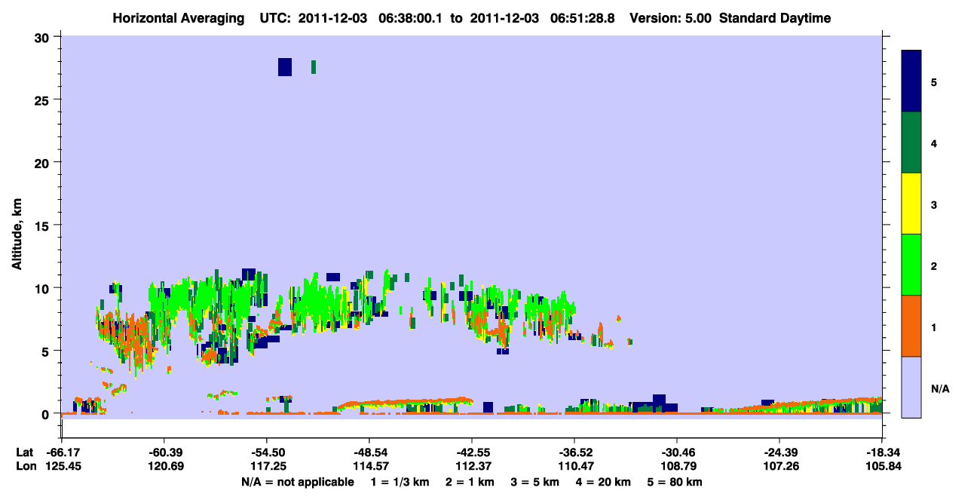Click the colorbar label 4
The image size is (980, 503).
click(x=934, y=143)
